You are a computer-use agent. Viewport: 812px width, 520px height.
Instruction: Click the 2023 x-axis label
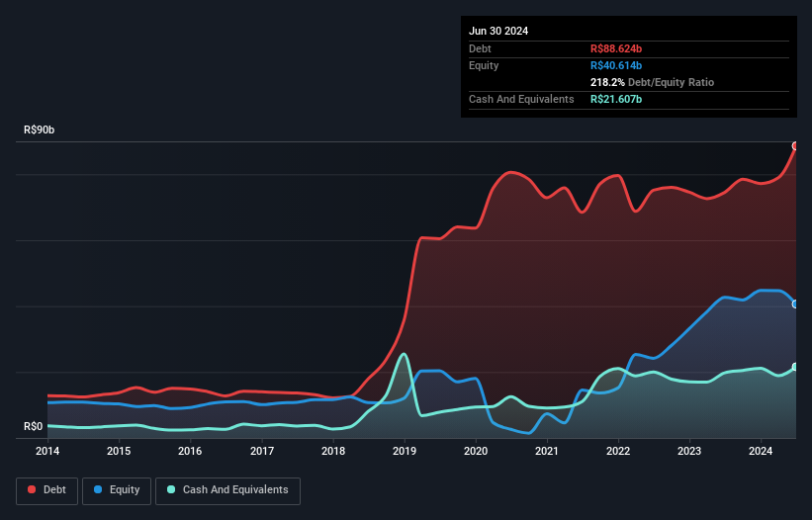[689, 451]
